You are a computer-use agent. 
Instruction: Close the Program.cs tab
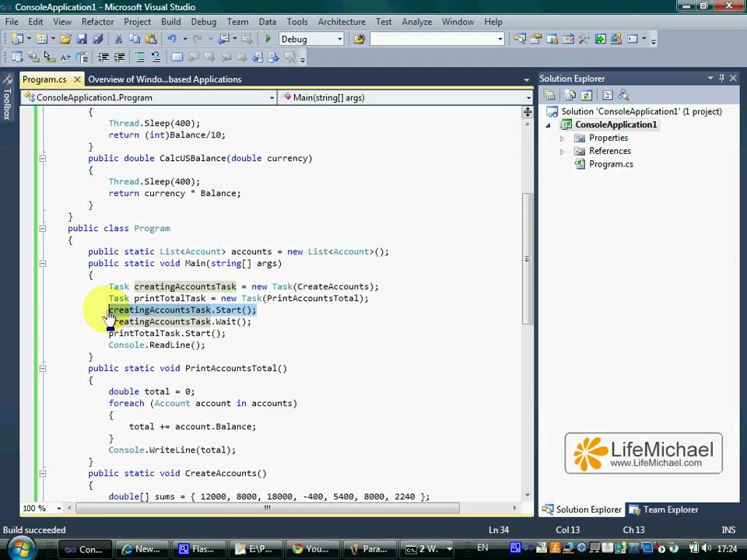pos(77,79)
